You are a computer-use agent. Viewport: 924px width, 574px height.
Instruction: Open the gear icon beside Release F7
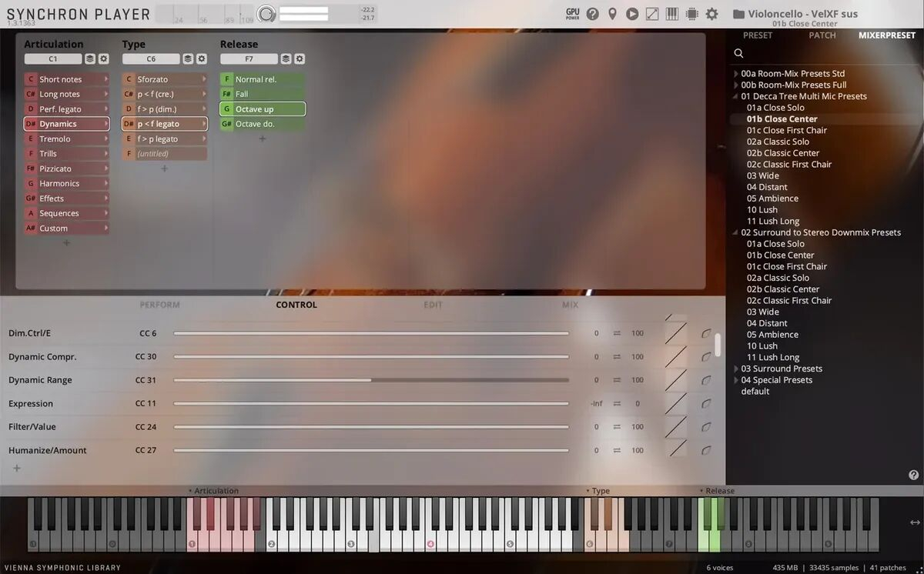coord(300,59)
